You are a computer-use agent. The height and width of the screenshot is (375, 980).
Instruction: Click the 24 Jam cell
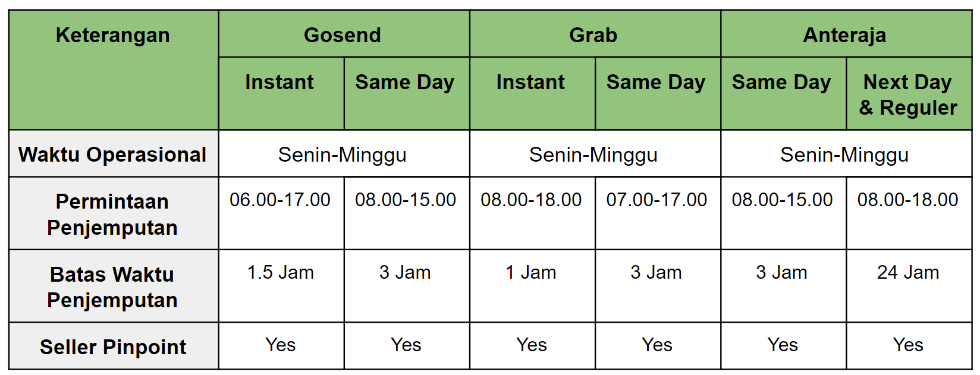909,286
